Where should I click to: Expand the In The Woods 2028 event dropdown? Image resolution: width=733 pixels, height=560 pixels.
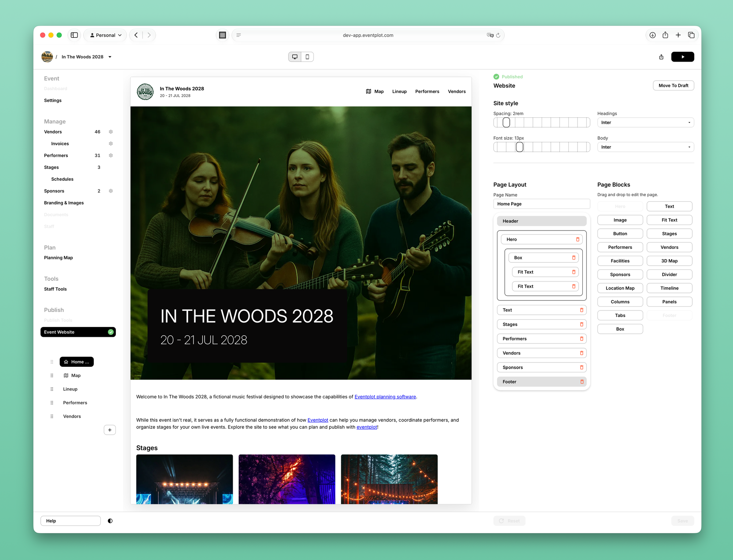tap(110, 57)
